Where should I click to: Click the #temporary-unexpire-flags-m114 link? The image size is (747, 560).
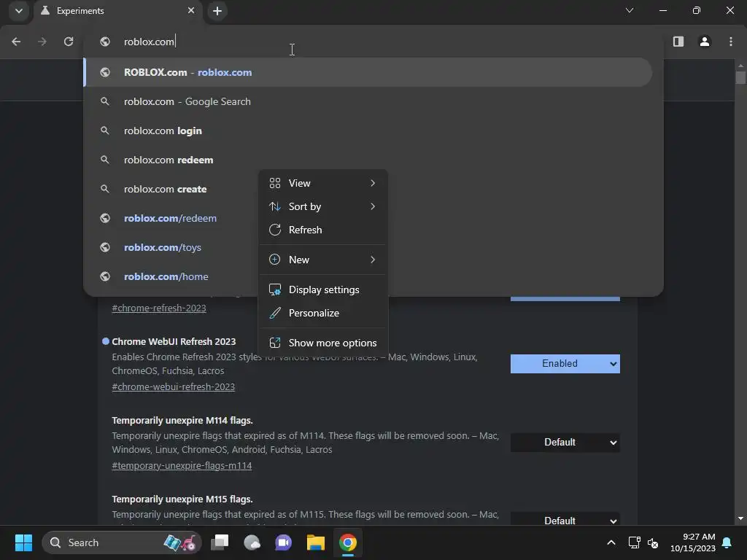[182, 466]
